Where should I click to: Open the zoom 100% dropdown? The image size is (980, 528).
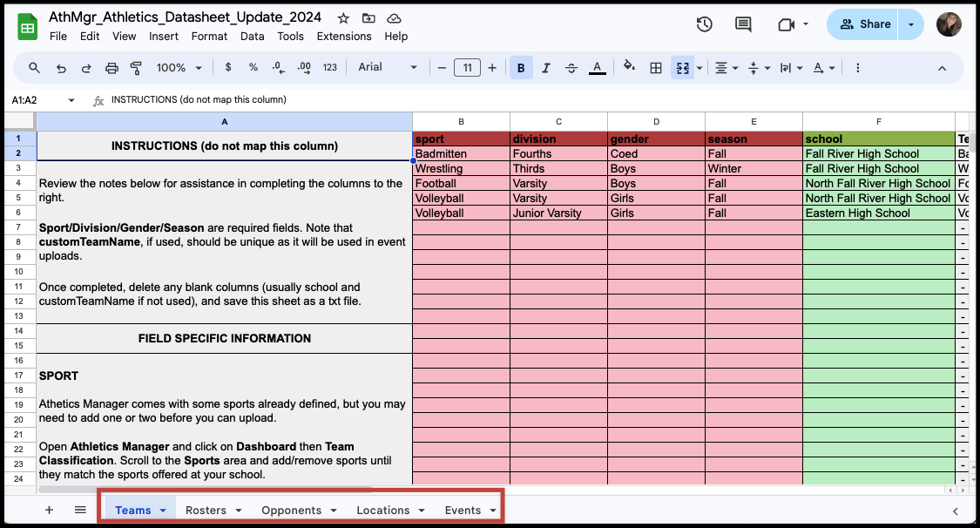(x=179, y=67)
